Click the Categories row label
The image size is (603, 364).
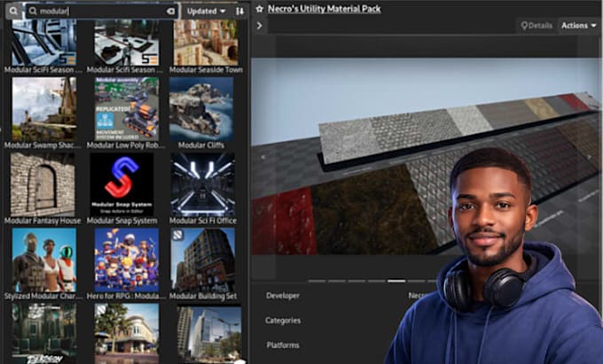(x=283, y=321)
